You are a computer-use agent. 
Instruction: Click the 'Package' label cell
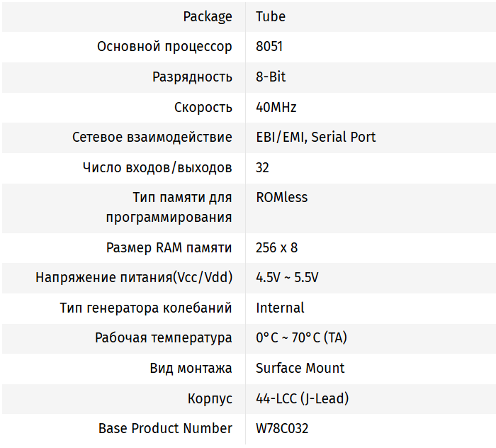pos(207,16)
